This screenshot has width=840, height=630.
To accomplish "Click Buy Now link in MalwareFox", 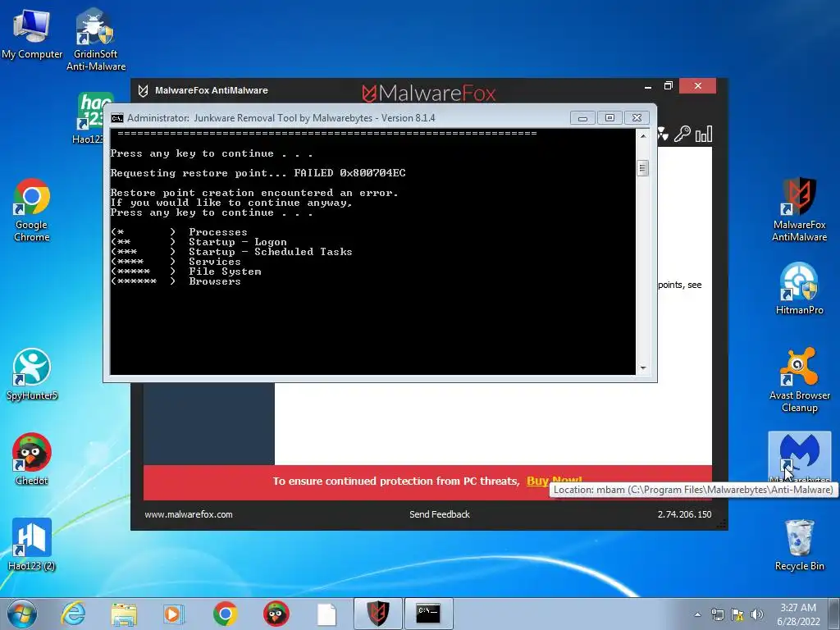I will (554, 481).
